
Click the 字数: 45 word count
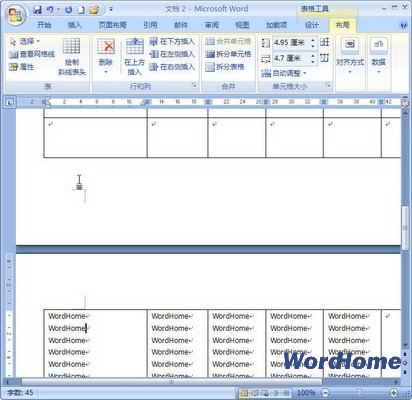20,393
